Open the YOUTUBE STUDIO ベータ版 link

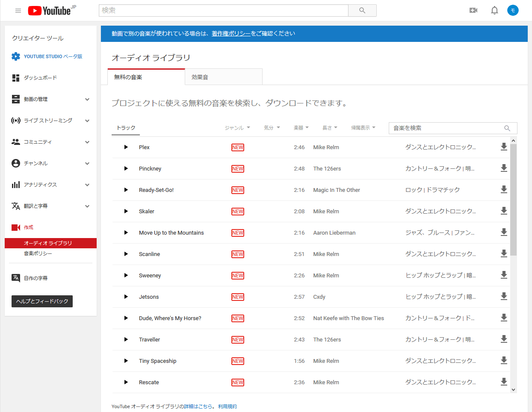[x=53, y=56]
